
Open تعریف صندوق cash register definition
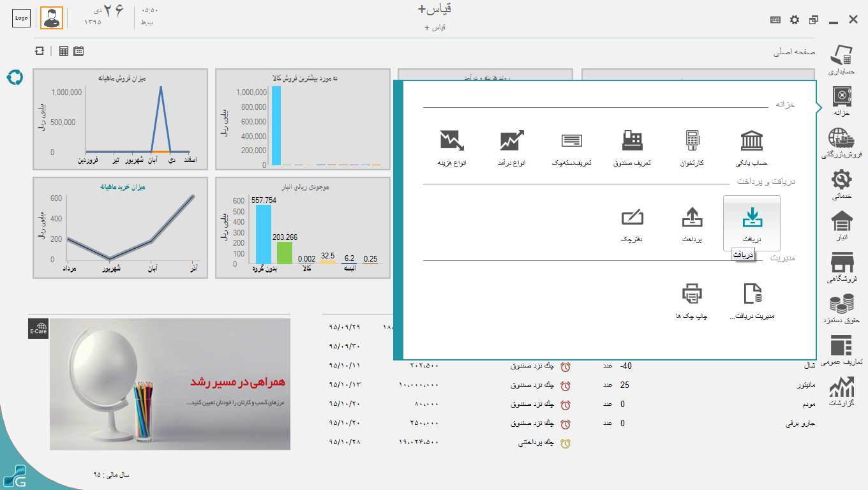click(x=632, y=149)
